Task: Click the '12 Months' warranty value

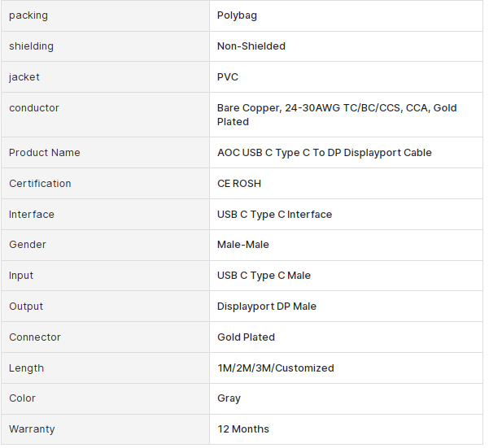Action: click(x=242, y=429)
